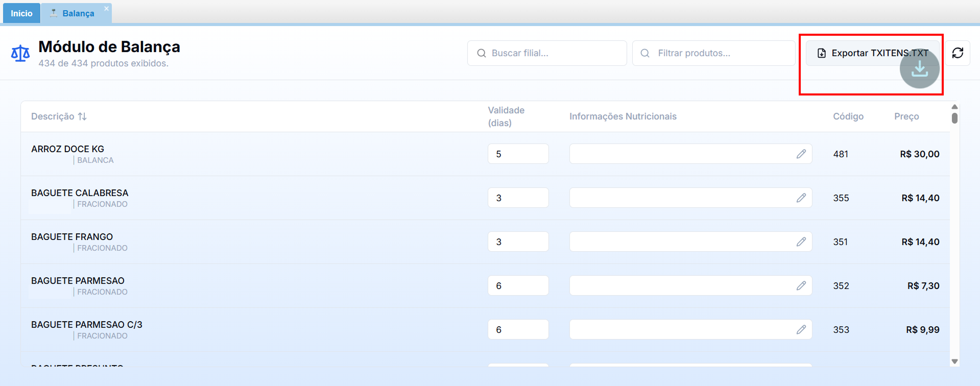Click the table scrollbar up arrow

pyautogui.click(x=954, y=107)
